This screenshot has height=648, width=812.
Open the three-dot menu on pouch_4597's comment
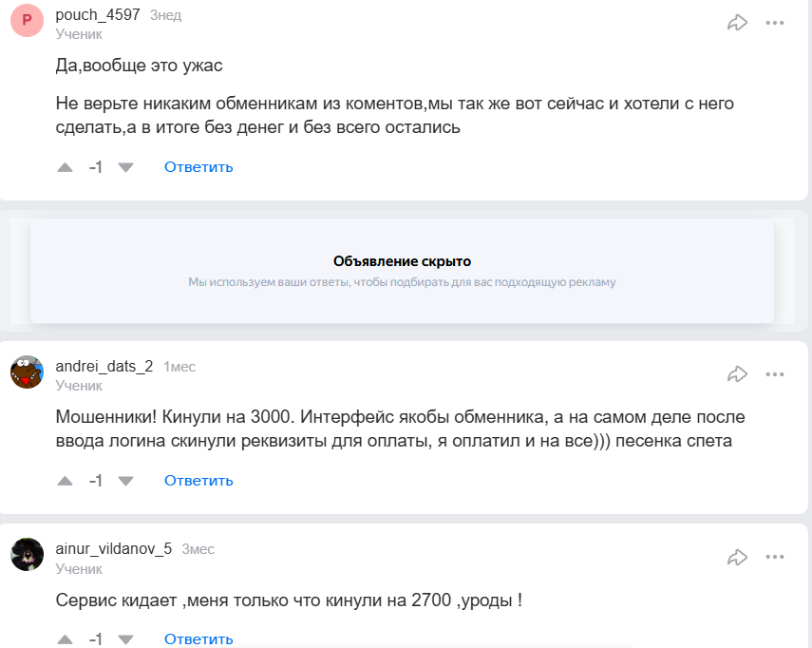coord(777,21)
